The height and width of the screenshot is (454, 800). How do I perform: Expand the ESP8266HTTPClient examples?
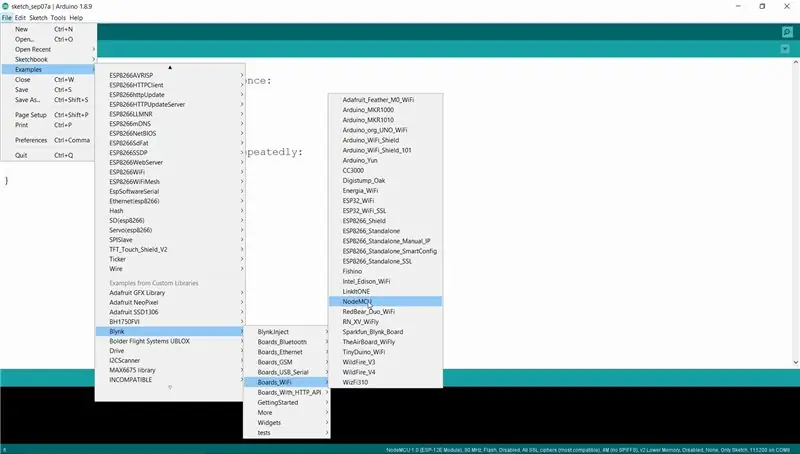(170, 85)
